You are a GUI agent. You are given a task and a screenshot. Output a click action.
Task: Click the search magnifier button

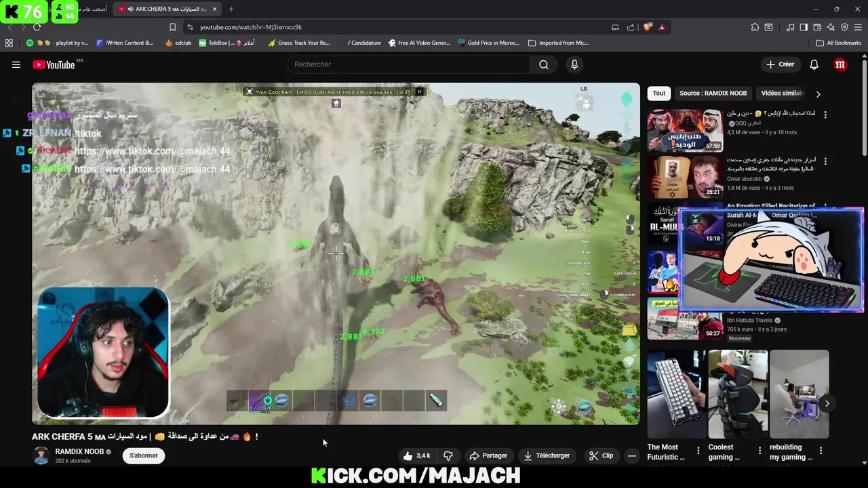coord(544,64)
